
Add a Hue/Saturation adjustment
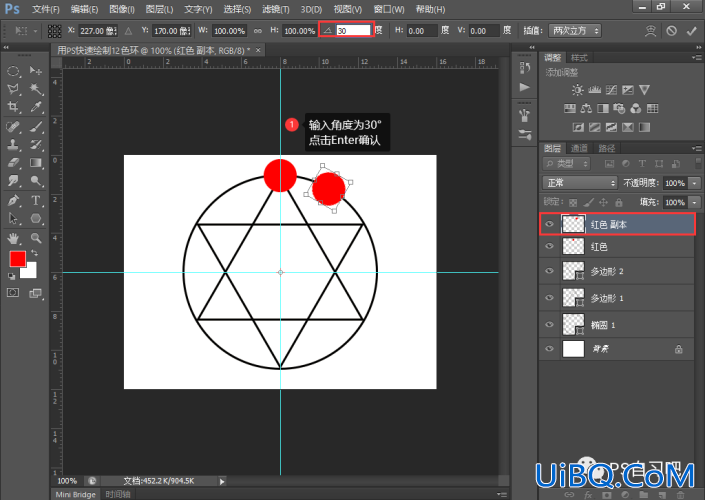click(570, 108)
